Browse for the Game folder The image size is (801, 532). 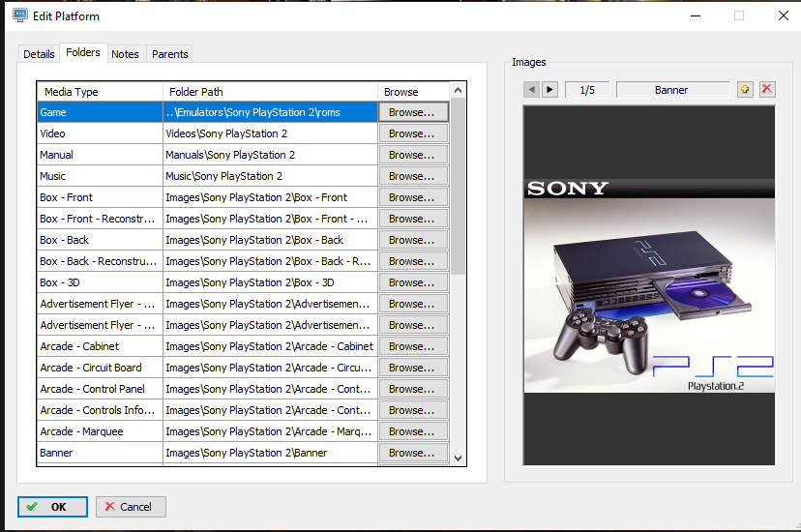pyautogui.click(x=413, y=112)
